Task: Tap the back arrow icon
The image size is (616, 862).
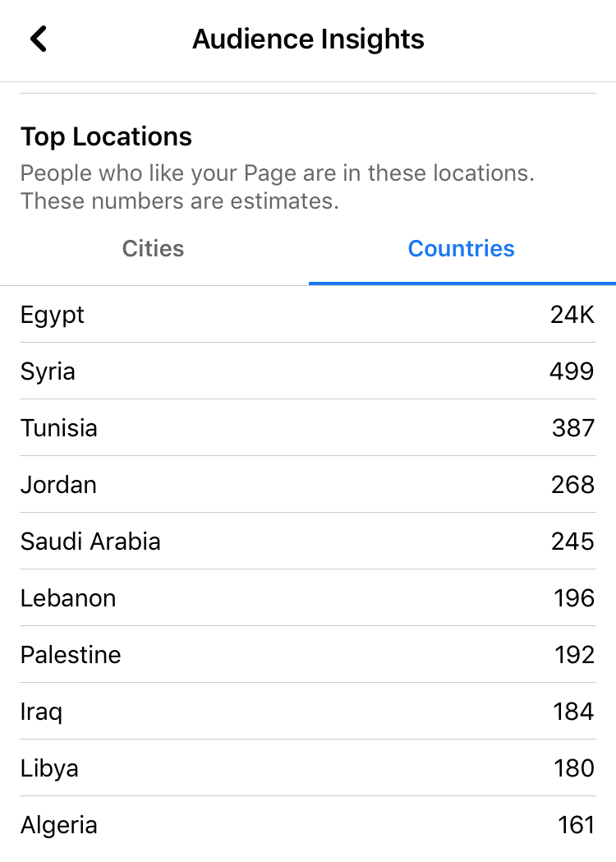Action: tap(39, 39)
